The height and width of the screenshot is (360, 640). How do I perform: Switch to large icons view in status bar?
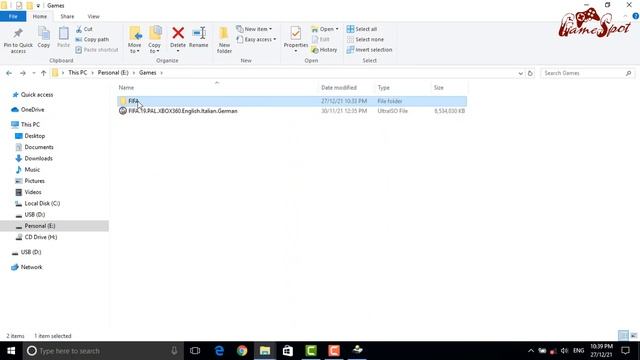[633, 336]
